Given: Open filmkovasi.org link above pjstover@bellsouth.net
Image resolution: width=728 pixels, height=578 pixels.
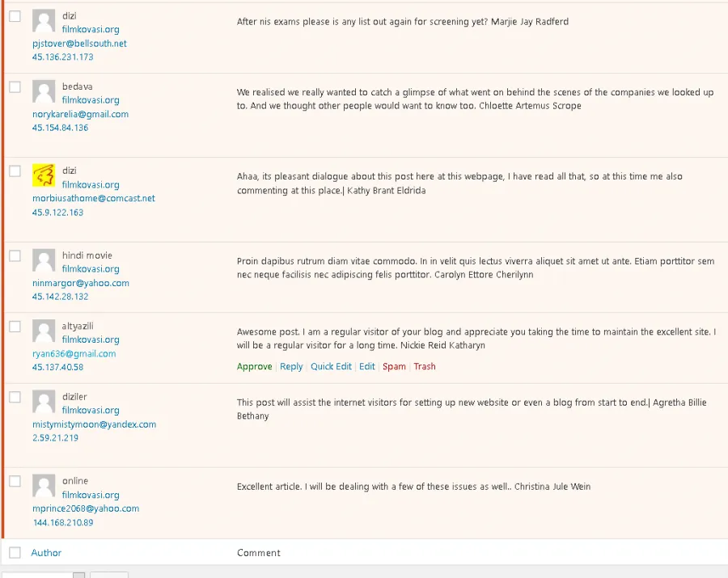Looking at the screenshot, I should 91,30.
